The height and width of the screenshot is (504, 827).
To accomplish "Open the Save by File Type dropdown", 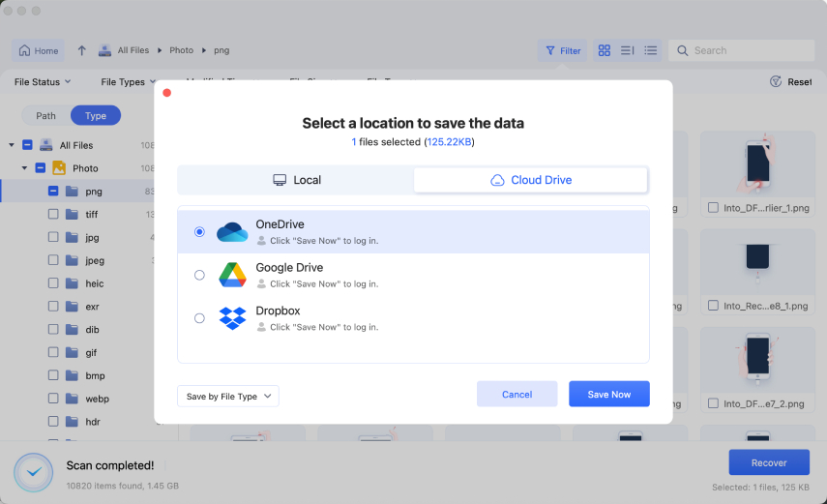I will (227, 396).
